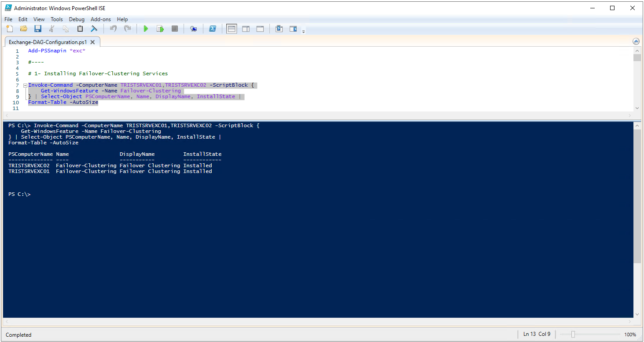The height and width of the screenshot is (342, 644).
Task: Click the empty PS C:\> prompt
Action: point(19,194)
